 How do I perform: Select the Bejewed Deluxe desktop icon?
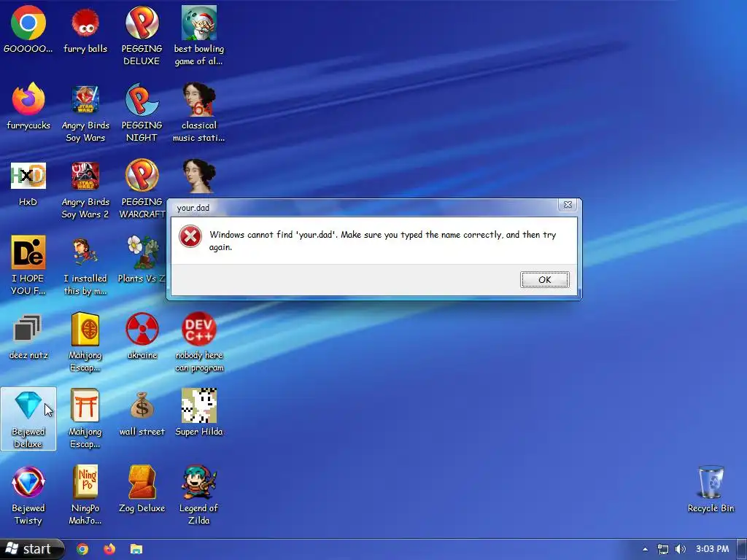28,419
